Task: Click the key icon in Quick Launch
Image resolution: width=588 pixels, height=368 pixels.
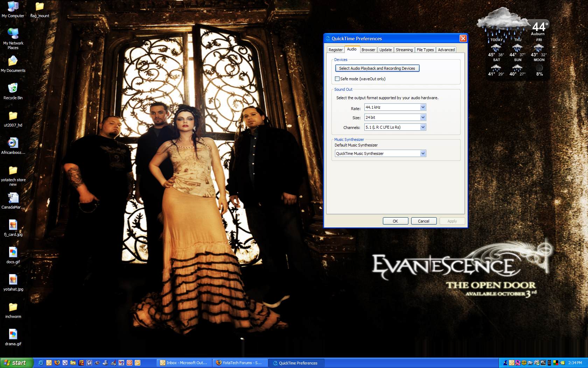Action: 138,363
